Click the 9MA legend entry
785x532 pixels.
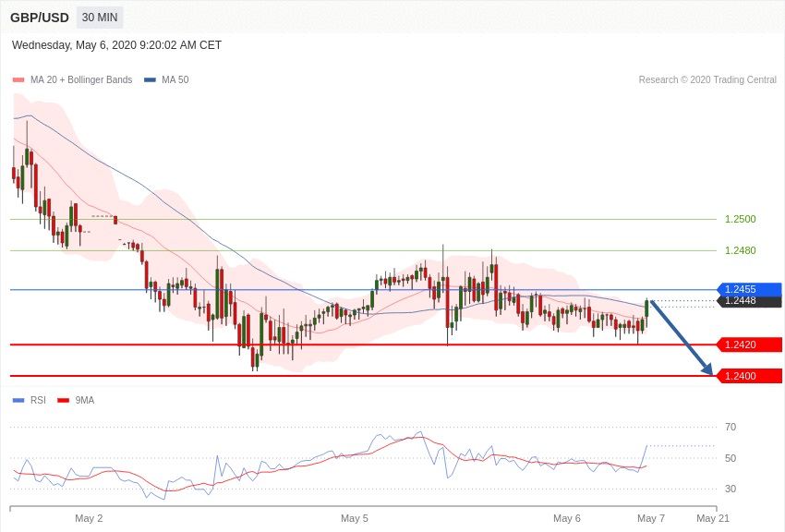tap(84, 400)
